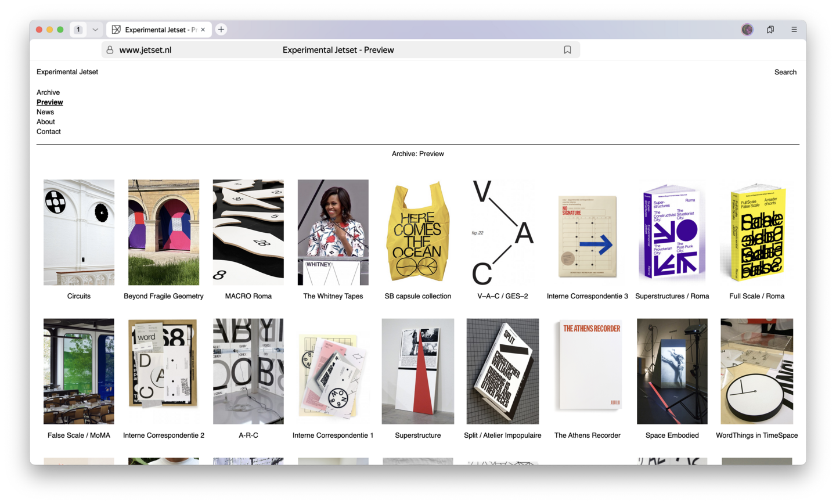The image size is (836, 504).
Task: Open the Space Embodied thumbnail
Action: pos(672,371)
